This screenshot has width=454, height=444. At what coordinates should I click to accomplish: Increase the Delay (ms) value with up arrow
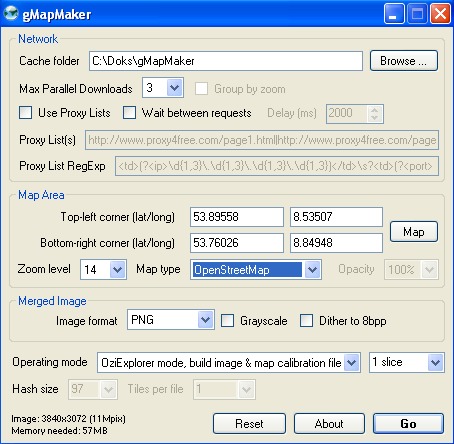[375, 110]
